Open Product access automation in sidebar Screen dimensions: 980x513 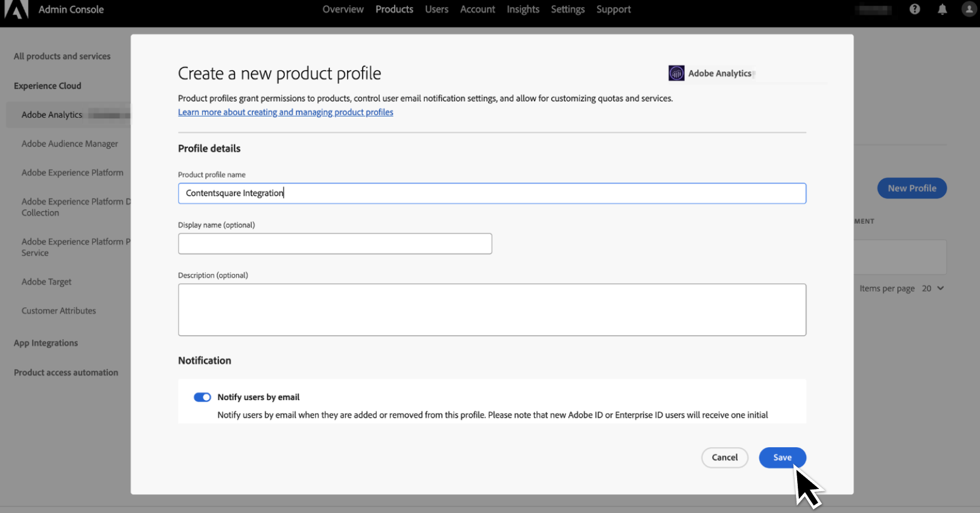coord(66,372)
